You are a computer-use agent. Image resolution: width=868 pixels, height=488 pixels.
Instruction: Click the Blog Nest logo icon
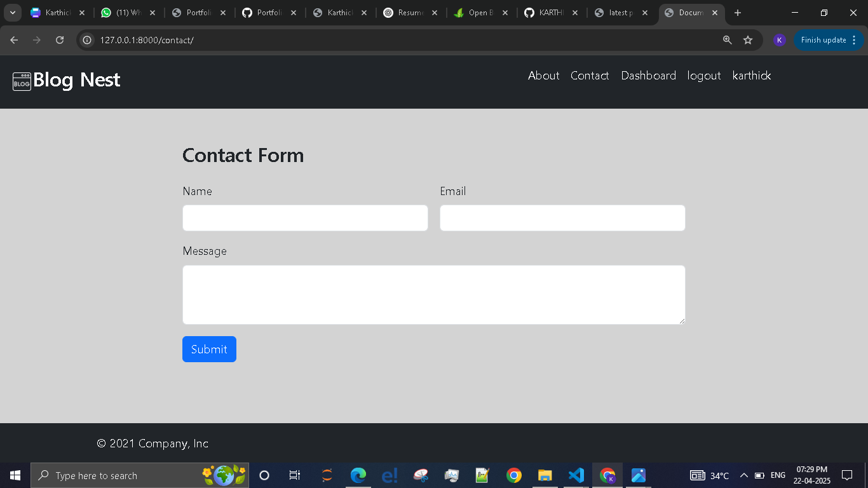click(x=22, y=81)
